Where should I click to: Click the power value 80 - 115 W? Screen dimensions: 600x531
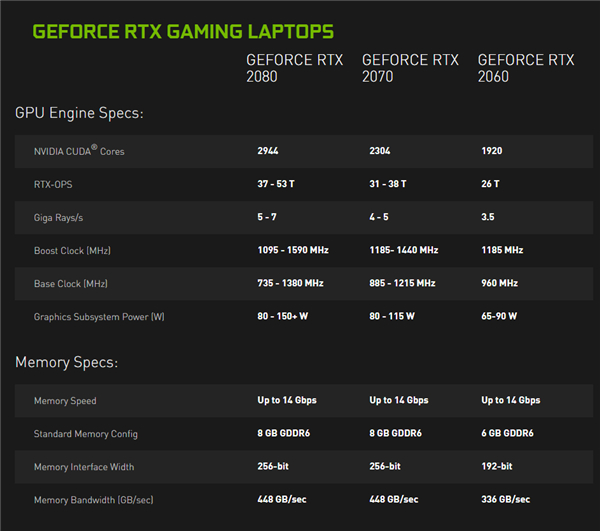point(392,316)
